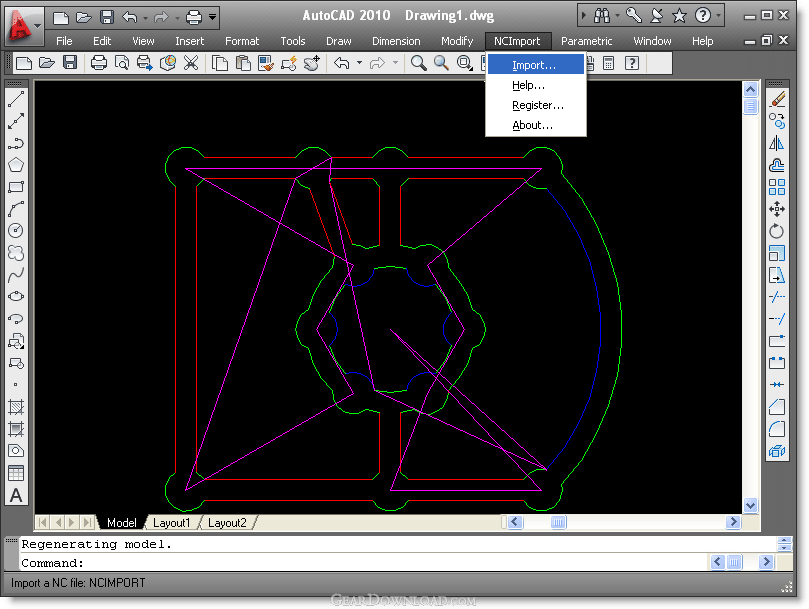
Task: Select the Rectangle draw tool
Action: point(15,187)
